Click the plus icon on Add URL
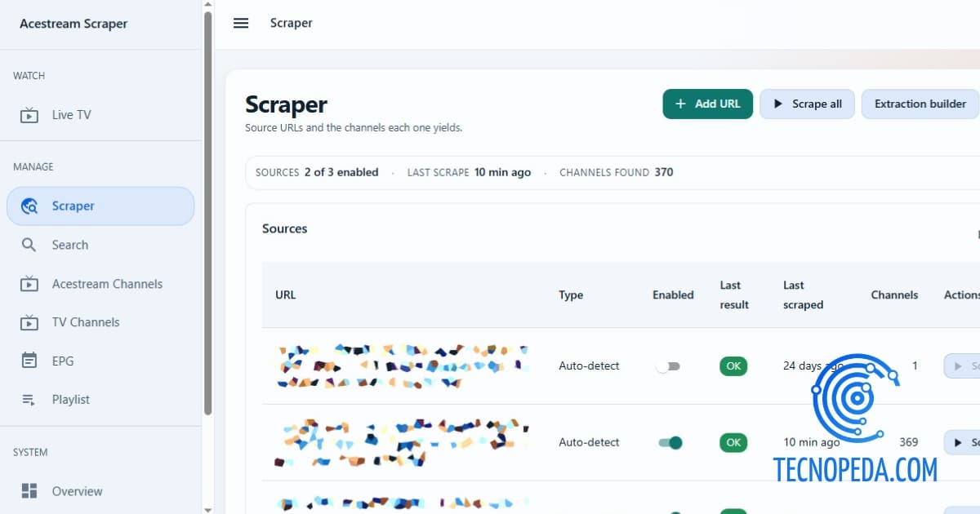Screen dimensions: 980x514 [680, 104]
